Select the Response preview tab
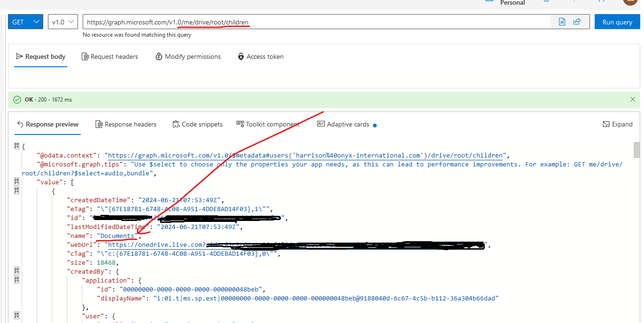The width and height of the screenshot is (644, 323). (47, 125)
